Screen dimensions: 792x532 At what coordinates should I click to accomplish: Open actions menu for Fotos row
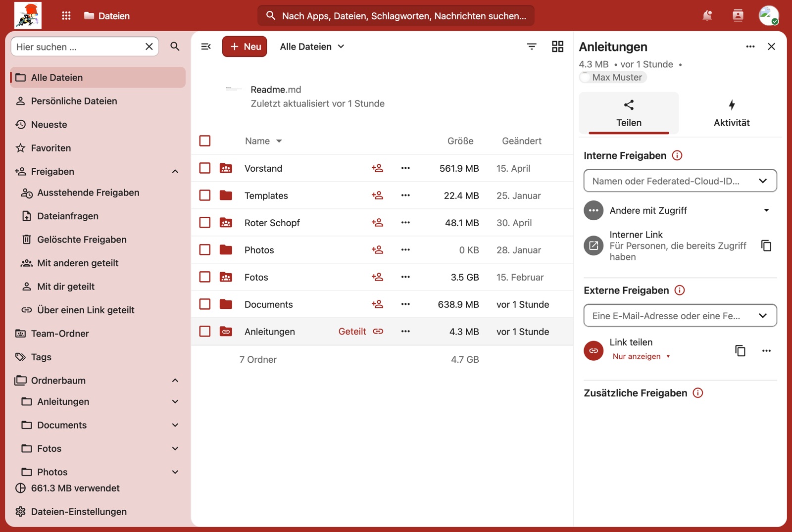click(405, 277)
